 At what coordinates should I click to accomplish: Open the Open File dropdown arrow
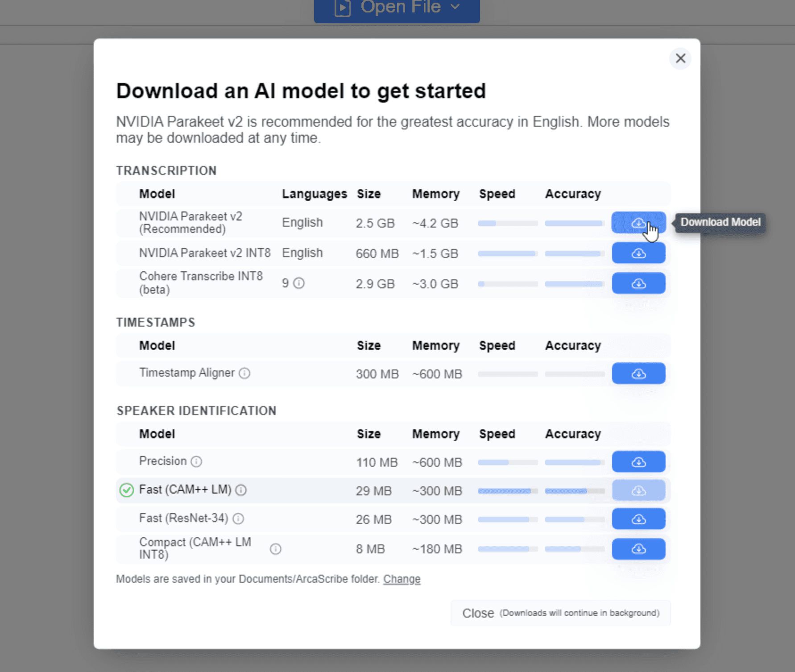coord(455,7)
